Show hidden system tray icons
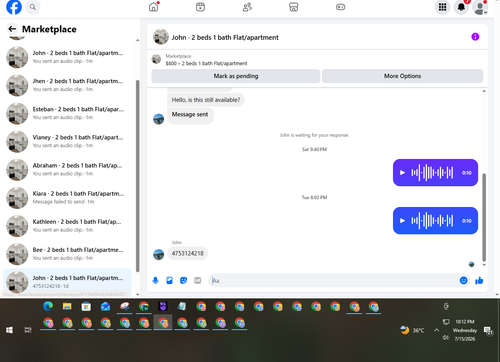This screenshot has height=362, width=500. tap(436, 330)
